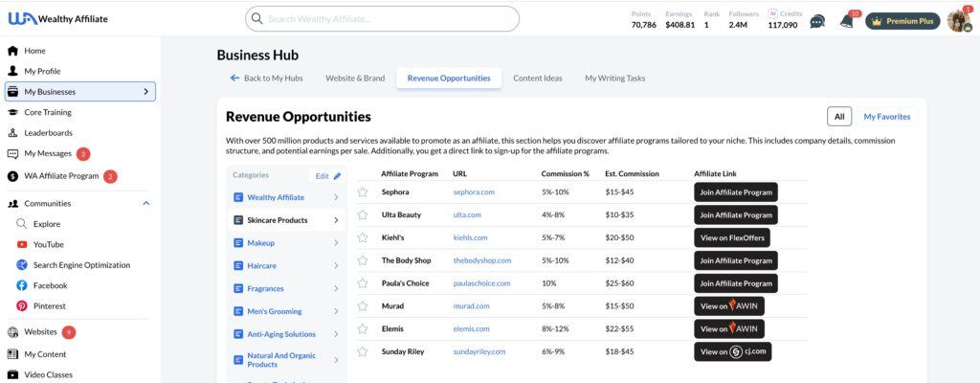Click the Search Wealthy Affiliate input field
980x383 pixels.
click(x=382, y=19)
